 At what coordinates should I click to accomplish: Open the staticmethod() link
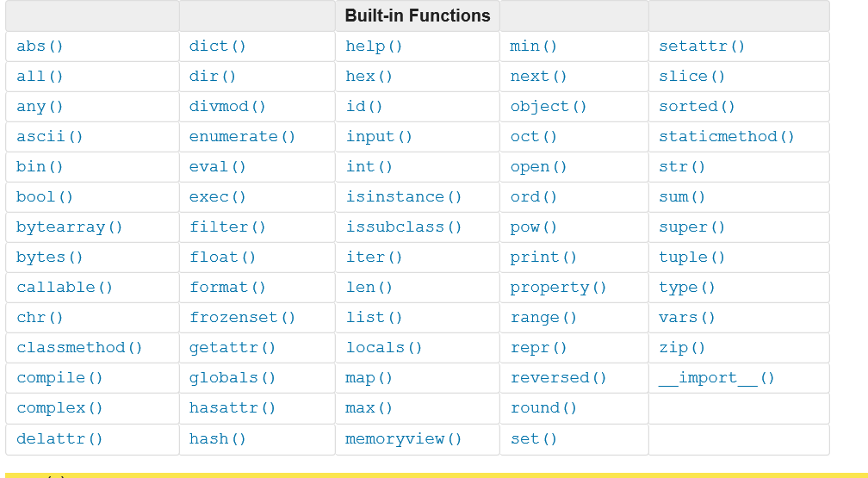click(x=727, y=136)
